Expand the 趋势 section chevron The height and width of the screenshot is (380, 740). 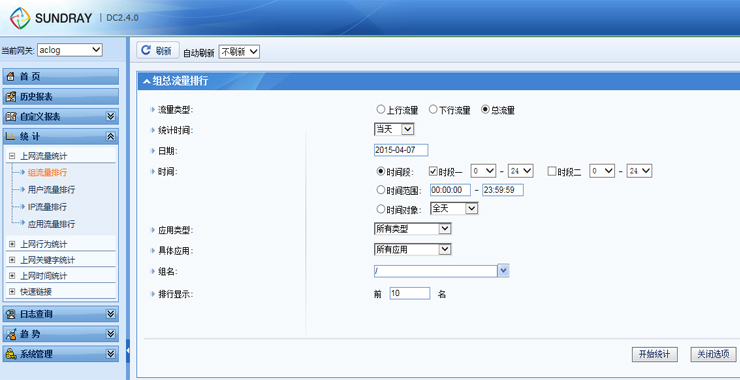click(x=111, y=334)
